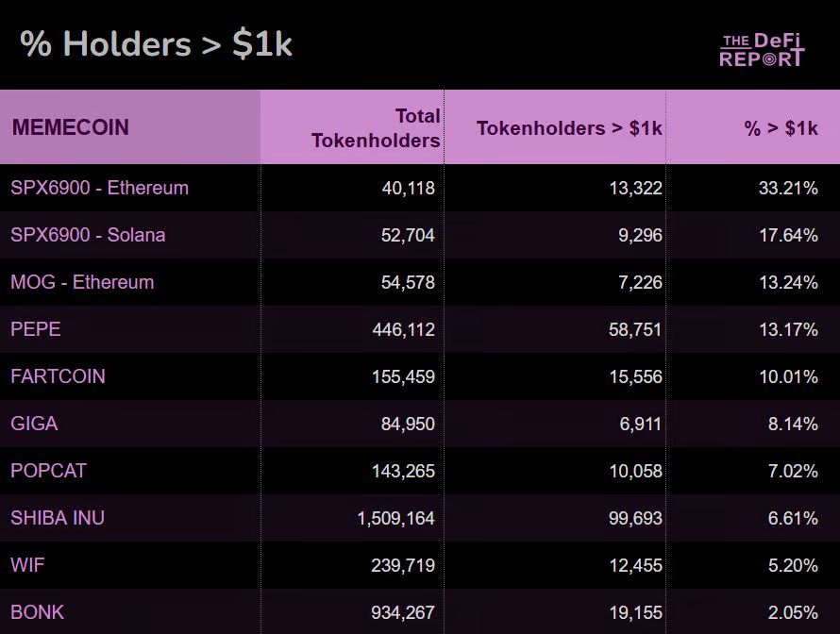The height and width of the screenshot is (634, 840).
Task: Open the PEPE memecoin entry
Action: click(x=36, y=329)
